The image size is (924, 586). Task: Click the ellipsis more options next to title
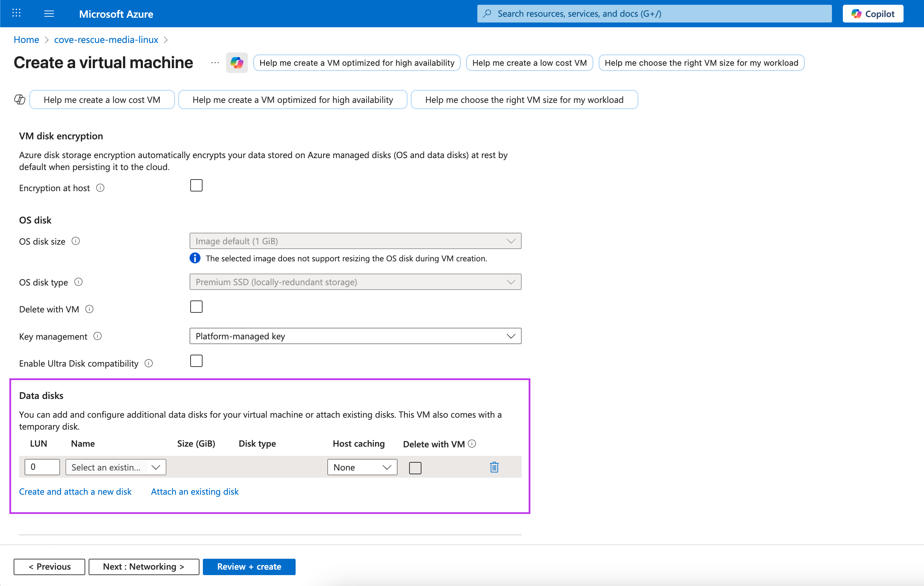(x=215, y=63)
